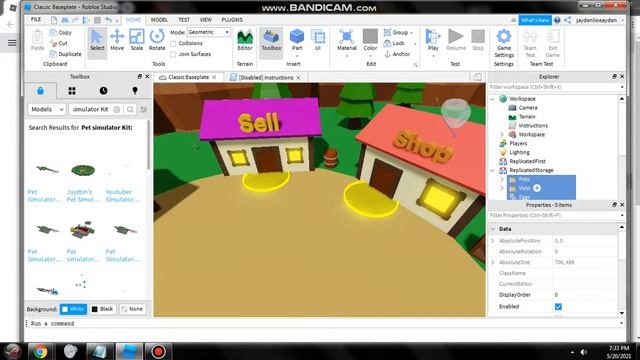Open Chrome from the taskbar
This screenshot has width=640, height=360.
click(40, 351)
